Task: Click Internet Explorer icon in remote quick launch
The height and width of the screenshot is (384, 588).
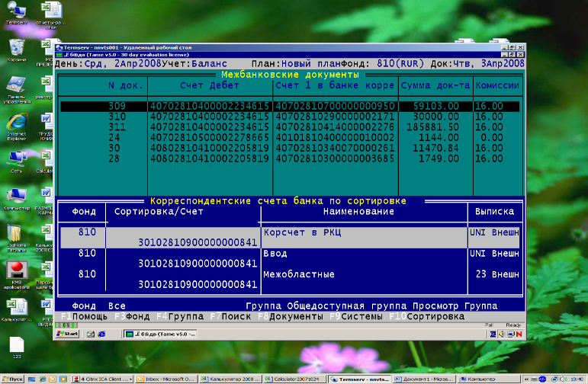Action: (101, 334)
